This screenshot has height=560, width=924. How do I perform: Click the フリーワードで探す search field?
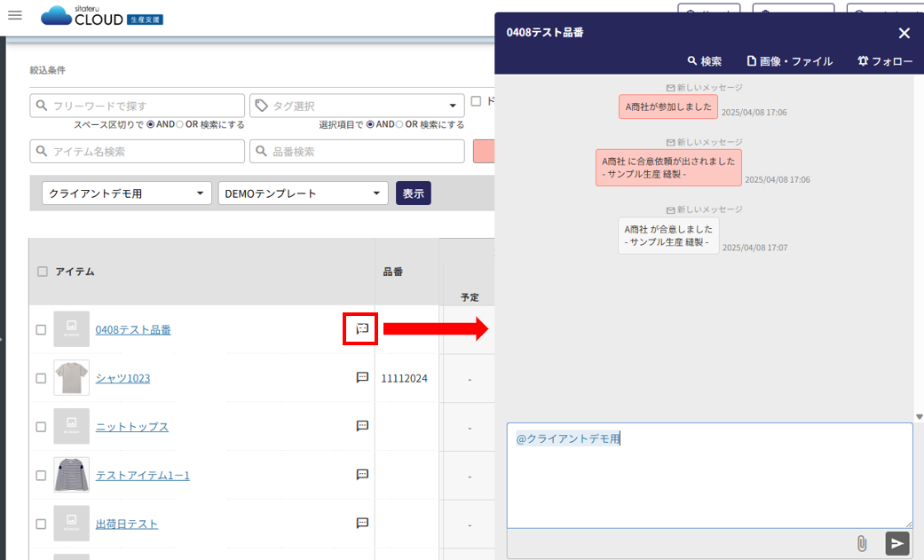point(138,106)
